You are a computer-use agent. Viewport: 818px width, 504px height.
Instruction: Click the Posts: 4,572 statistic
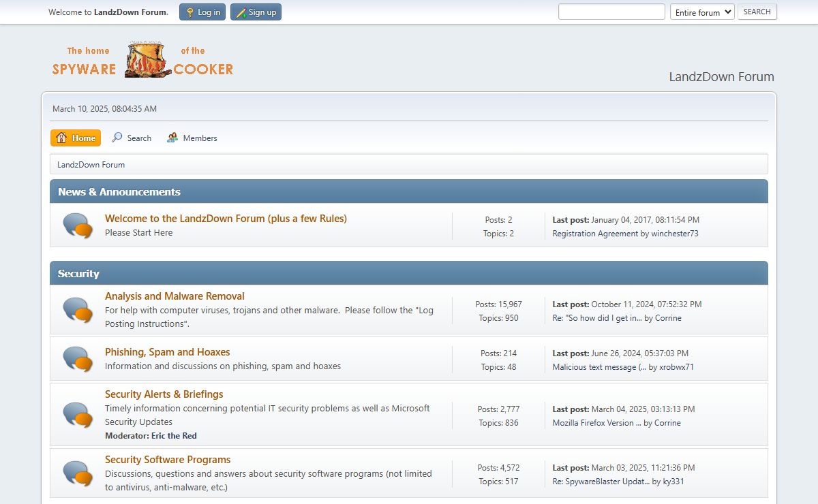pyautogui.click(x=498, y=468)
